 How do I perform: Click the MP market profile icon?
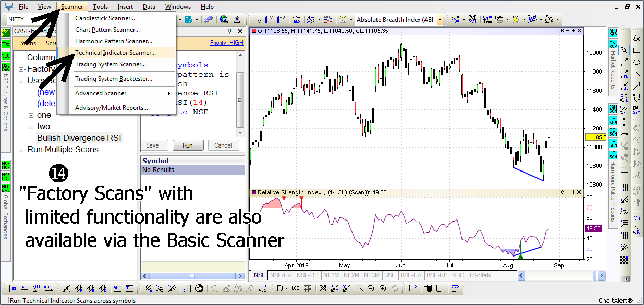click(x=199, y=288)
